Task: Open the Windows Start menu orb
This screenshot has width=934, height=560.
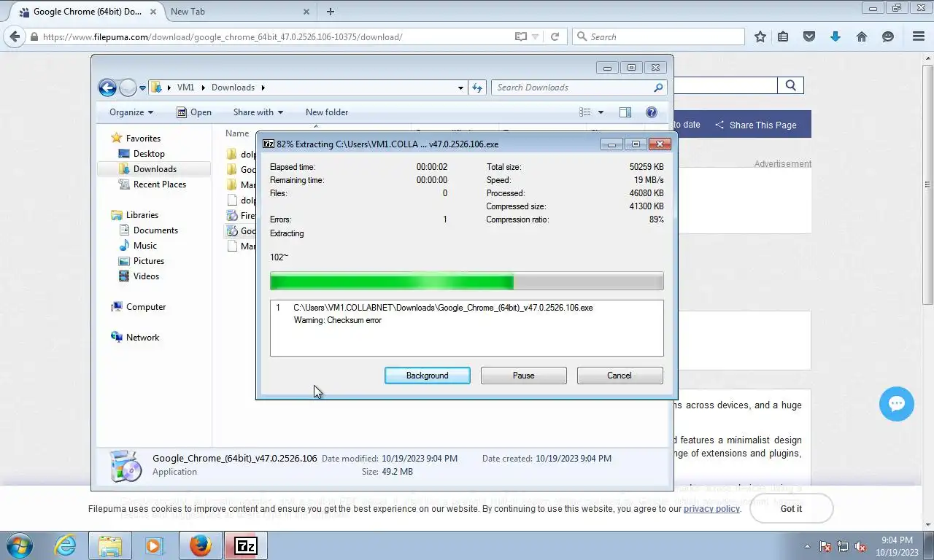Action: tap(20, 545)
